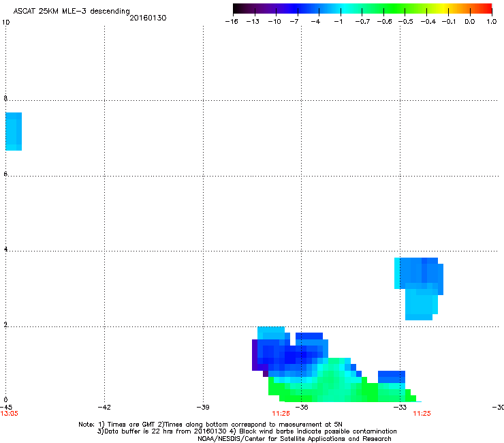
Task: Click the '-16' colorbar label
Action: pos(232,22)
